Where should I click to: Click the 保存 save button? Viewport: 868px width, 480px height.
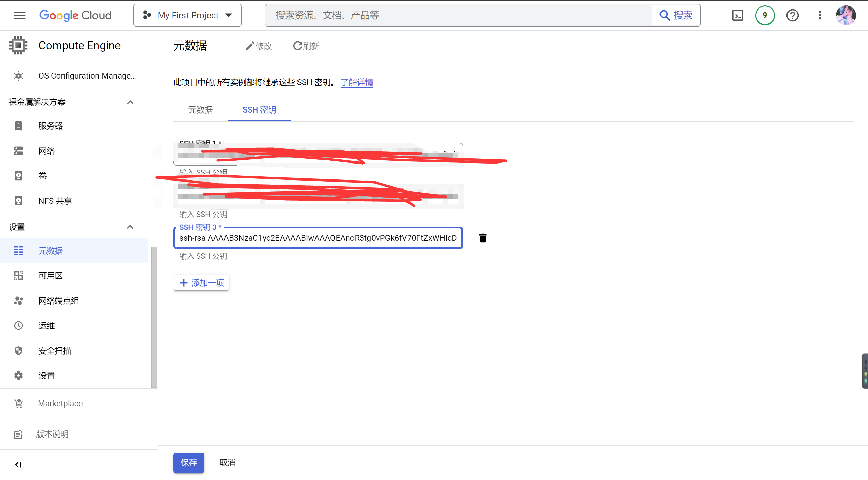188,463
